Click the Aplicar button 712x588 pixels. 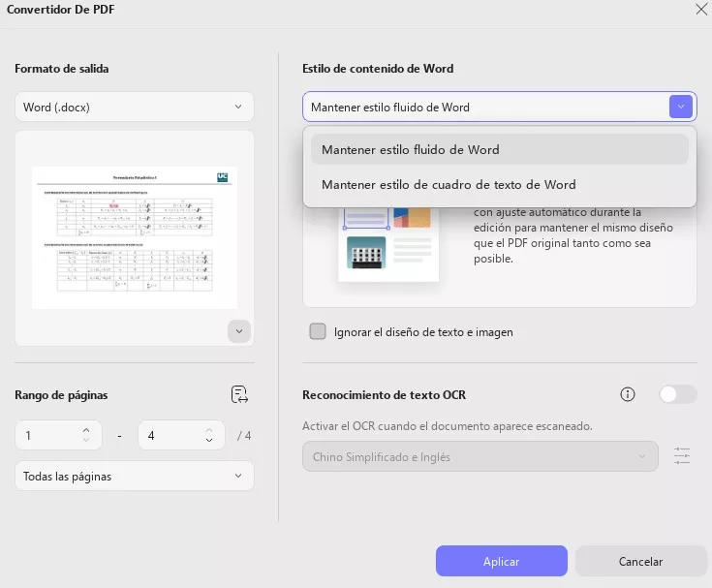(502, 561)
